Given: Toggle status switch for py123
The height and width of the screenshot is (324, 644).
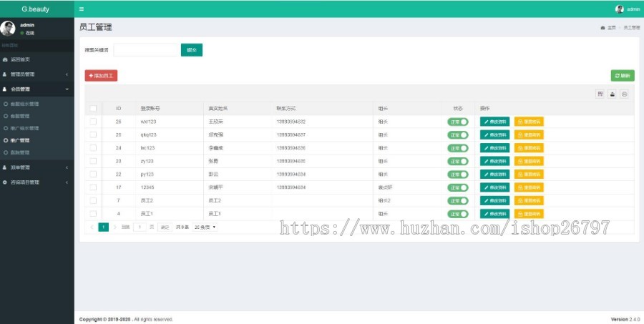Looking at the screenshot, I should coord(458,175).
